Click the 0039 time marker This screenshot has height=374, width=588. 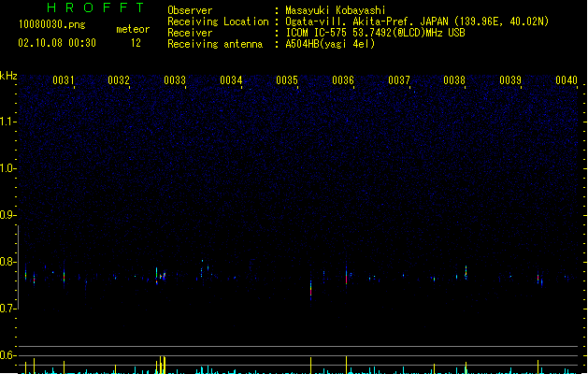click(x=510, y=79)
